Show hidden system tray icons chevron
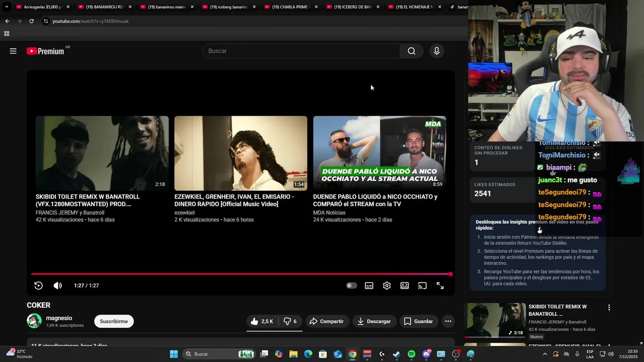 [544, 354]
